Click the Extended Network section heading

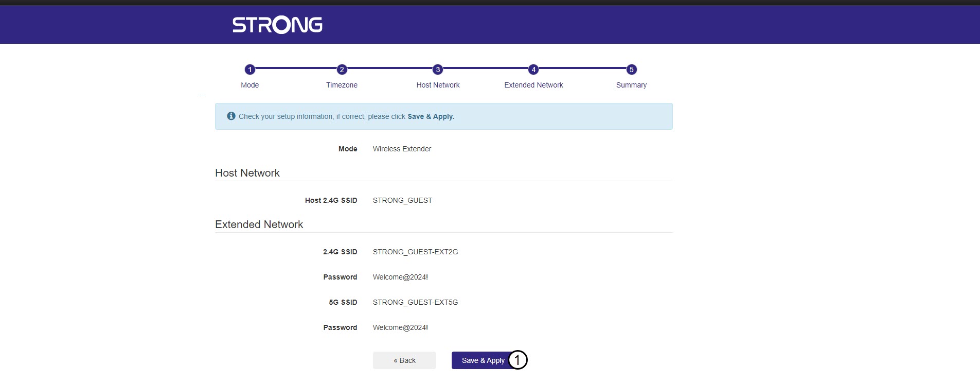(x=259, y=224)
